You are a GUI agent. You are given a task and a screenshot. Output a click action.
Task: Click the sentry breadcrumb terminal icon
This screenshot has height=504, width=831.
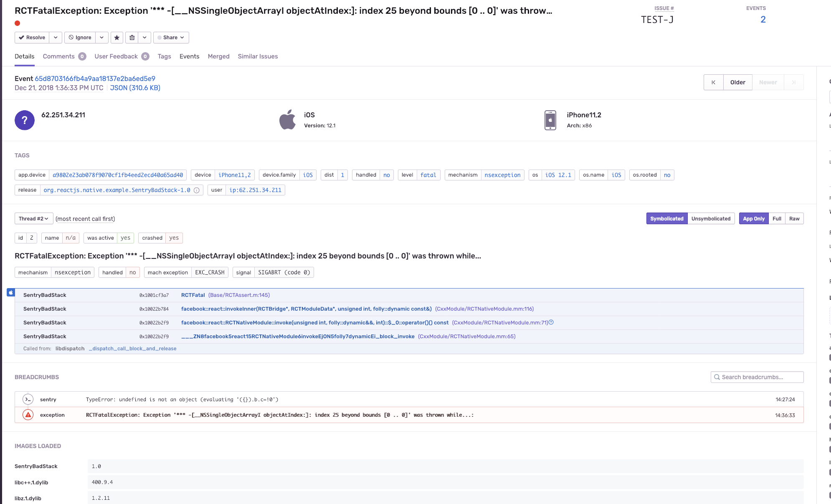(28, 399)
